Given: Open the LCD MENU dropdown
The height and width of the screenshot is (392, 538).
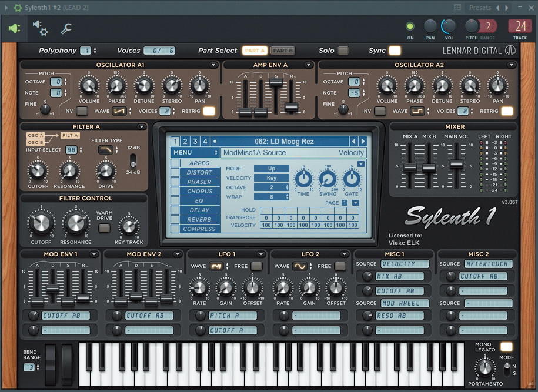Looking at the screenshot, I should 195,153.
